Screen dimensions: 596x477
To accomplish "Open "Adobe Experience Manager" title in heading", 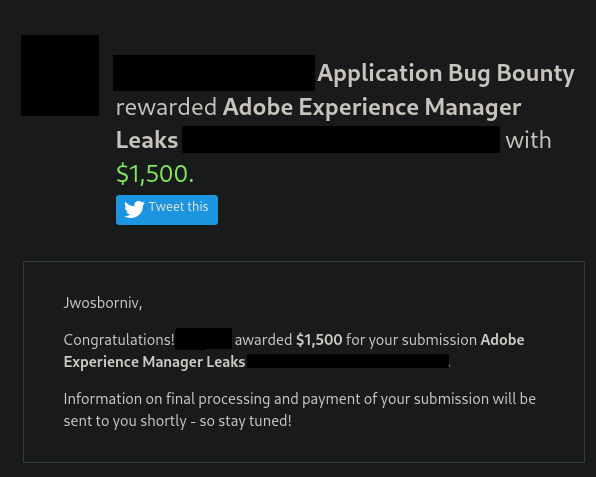I will click(372, 107).
